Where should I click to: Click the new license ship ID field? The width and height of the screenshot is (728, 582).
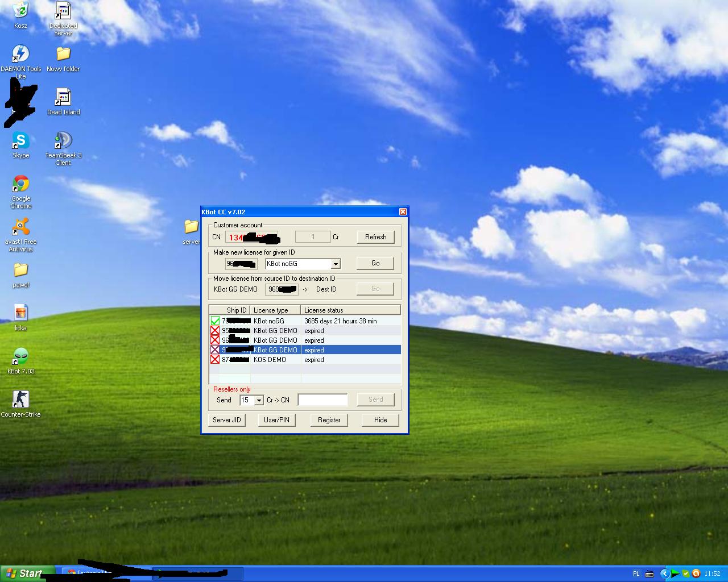tap(241, 264)
